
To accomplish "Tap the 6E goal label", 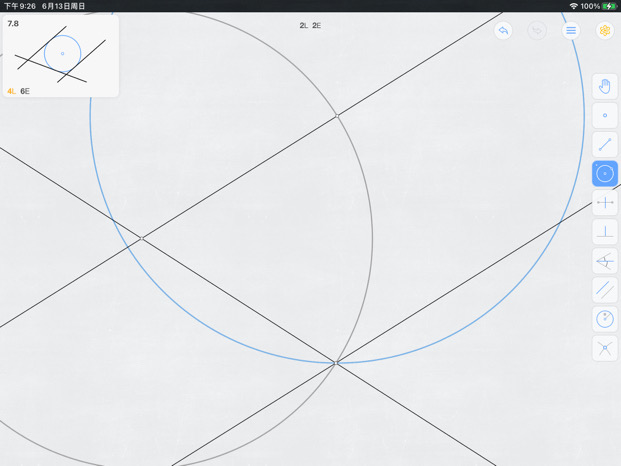I will 25,91.
